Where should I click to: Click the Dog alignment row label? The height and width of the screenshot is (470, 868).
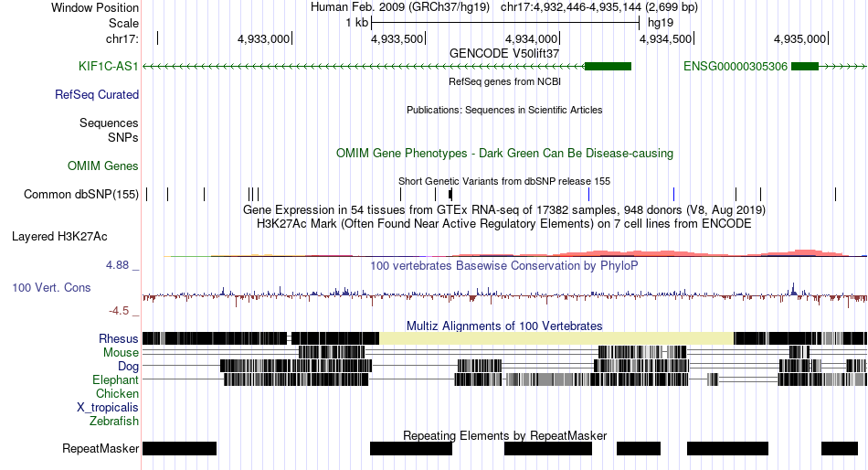pyautogui.click(x=128, y=367)
